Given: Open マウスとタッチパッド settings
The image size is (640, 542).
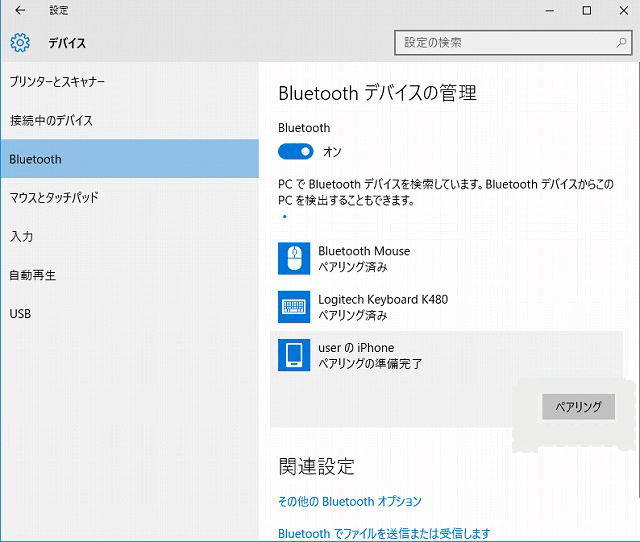Looking at the screenshot, I should pyautogui.click(x=54, y=198).
